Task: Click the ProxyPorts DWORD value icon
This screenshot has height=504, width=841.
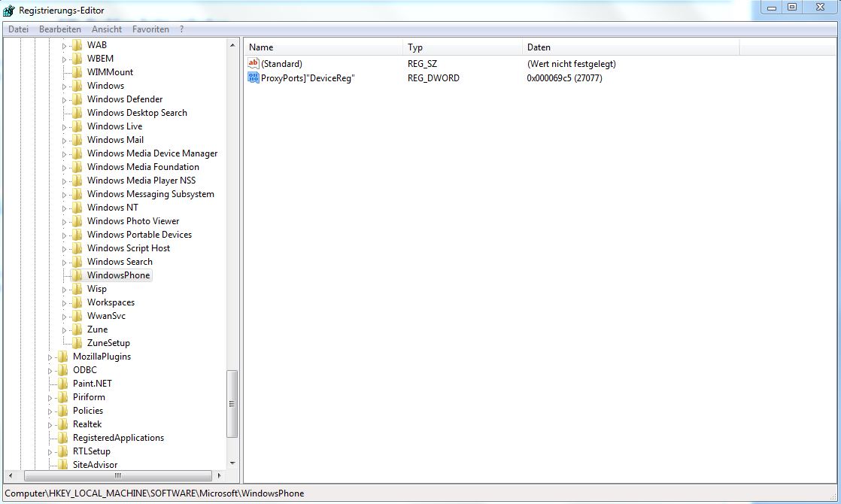Action: coord(254,77)
